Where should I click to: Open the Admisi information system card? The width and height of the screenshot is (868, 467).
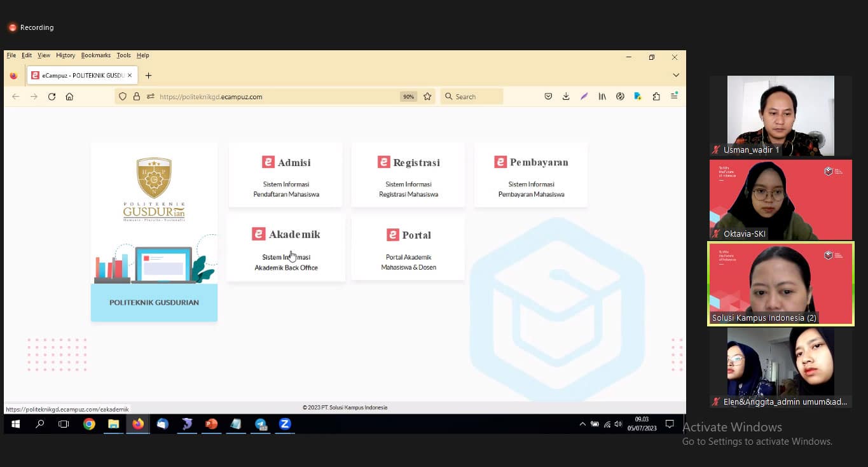coord(286,175)
